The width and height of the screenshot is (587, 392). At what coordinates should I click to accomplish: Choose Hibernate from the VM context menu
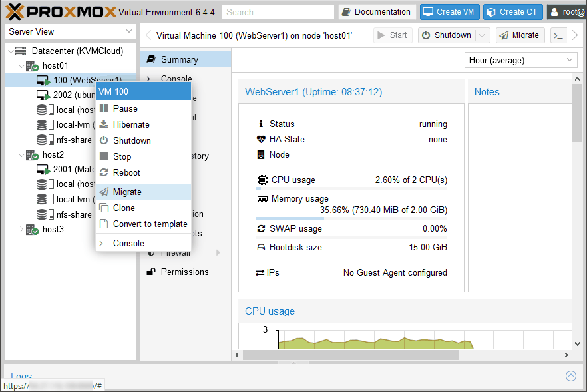coord(143,124)
